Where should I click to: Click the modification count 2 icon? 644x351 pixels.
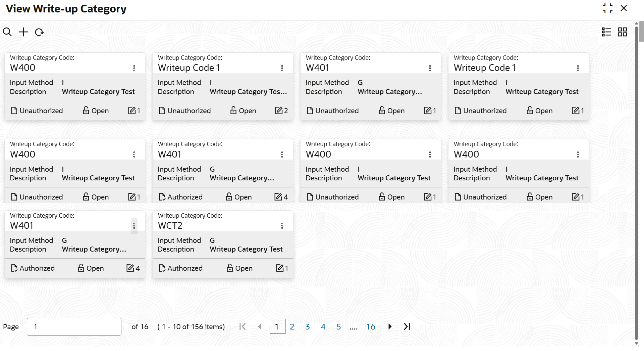pyautogui.click(x=281, y=111)
